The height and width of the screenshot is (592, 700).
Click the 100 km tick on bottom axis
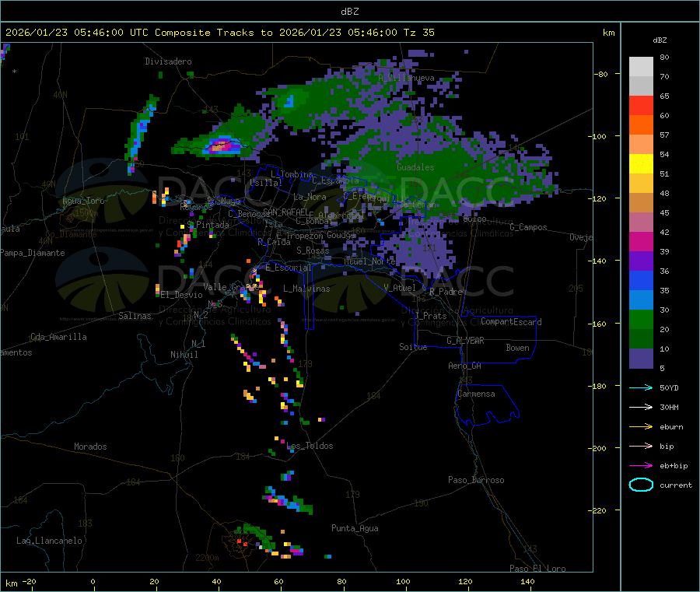coord(403,581)
